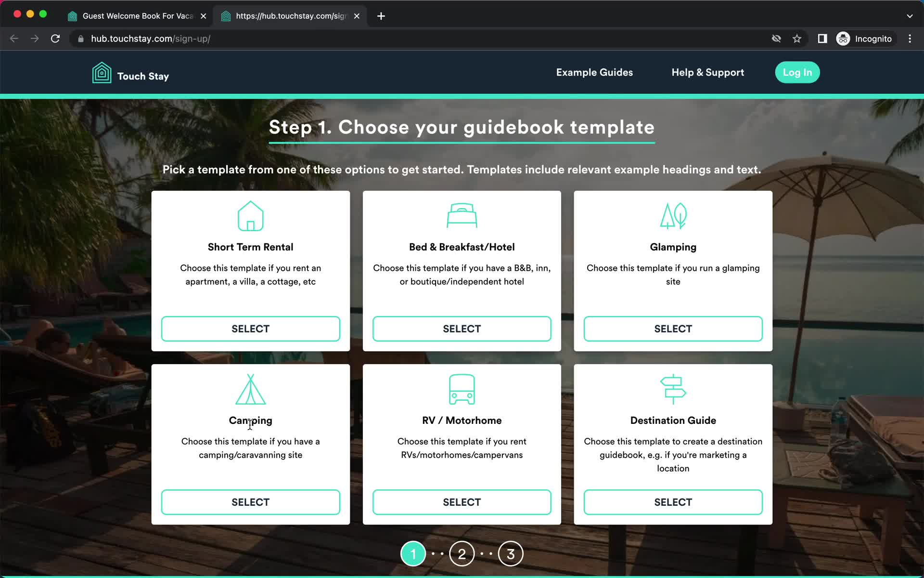Click the RV / Motorhome bus icon

tap(462, 389)
